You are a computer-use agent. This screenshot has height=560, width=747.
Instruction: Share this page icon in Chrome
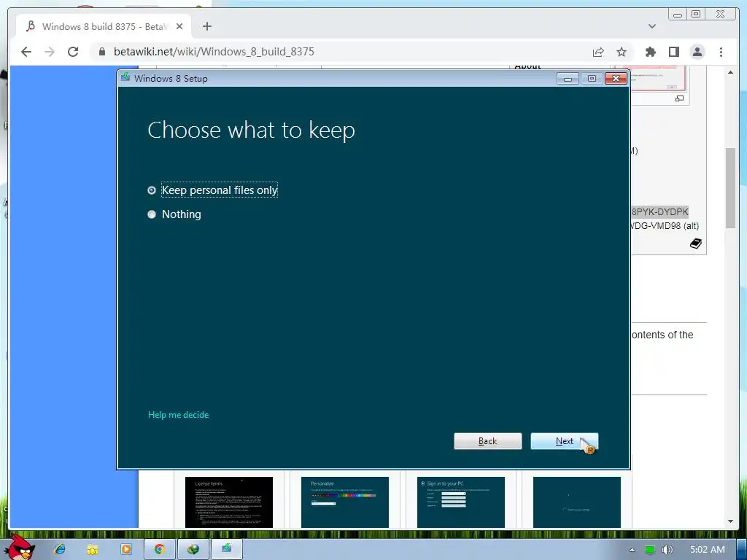tap(598, 52)
